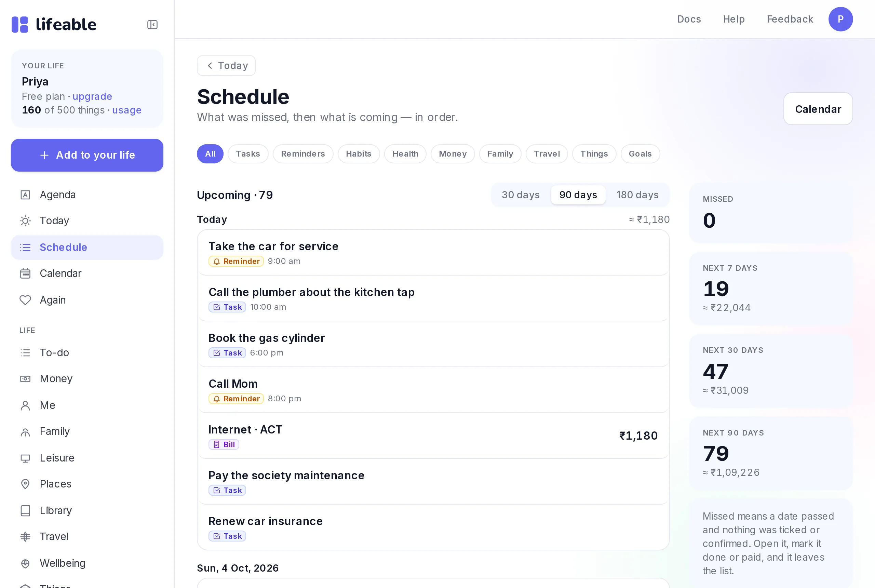
Task: Collapse the sidebar panel icon
Action: pos(152,25)
